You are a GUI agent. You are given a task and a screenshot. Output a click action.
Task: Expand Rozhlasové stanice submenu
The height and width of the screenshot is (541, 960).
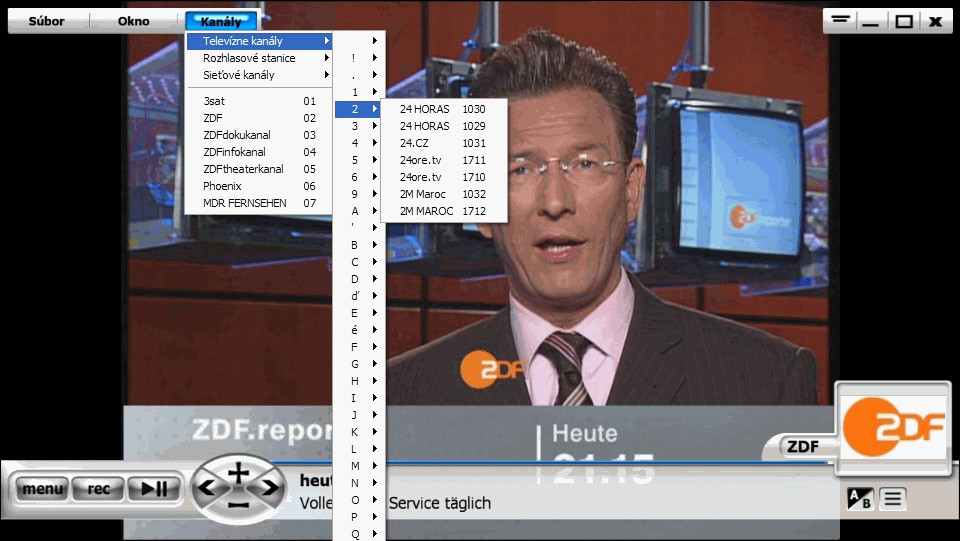(260, 58)
